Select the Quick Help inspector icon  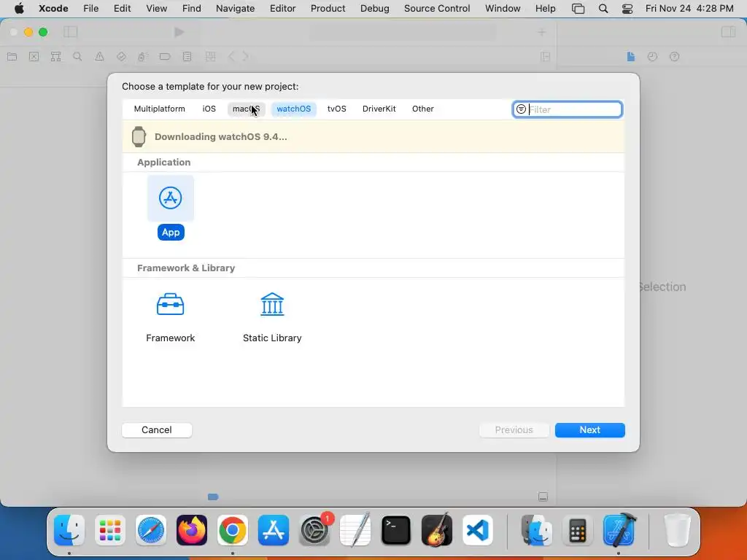[674, 57]
